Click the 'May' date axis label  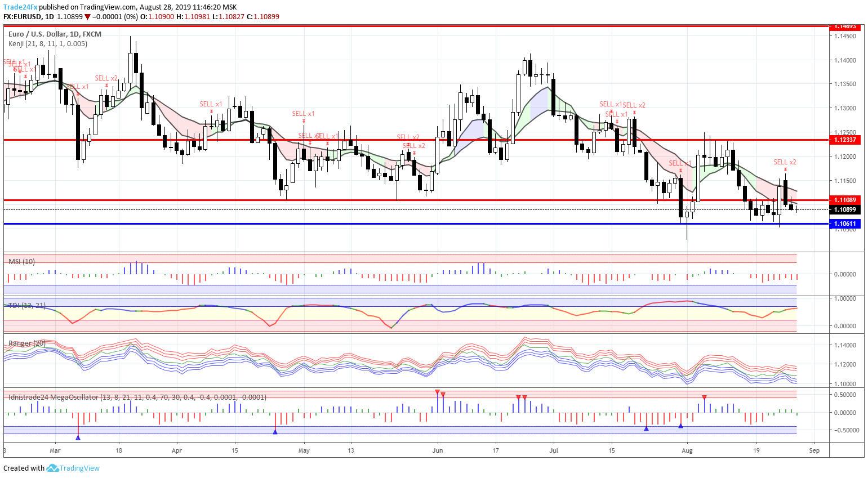click(x=304, y=450)
